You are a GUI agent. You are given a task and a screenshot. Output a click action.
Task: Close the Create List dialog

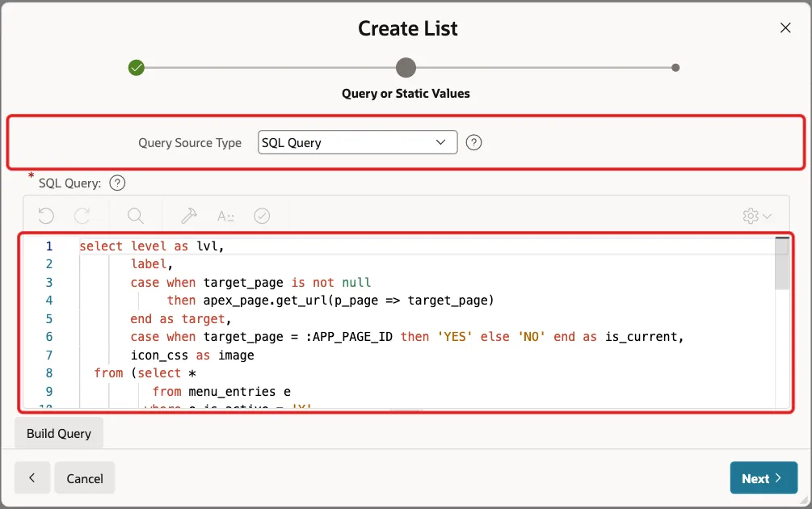pos(785,28)
